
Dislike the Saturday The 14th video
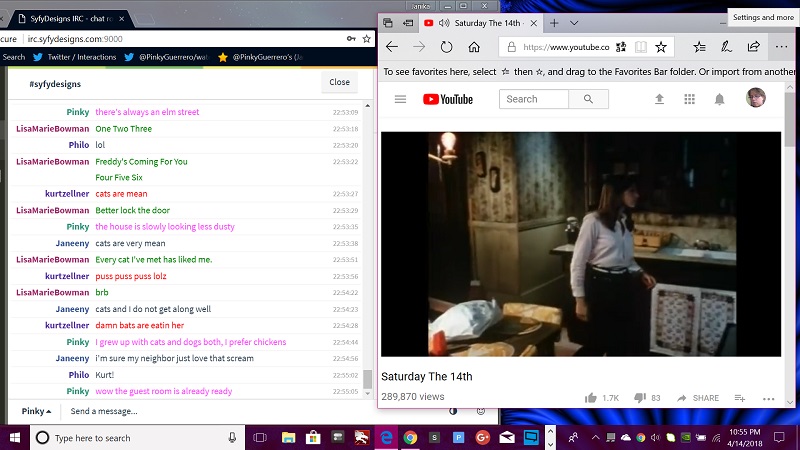coord(640,398)
